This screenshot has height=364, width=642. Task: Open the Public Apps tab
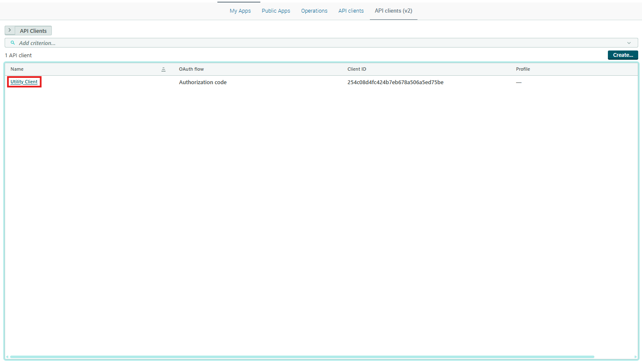[276, 11]
